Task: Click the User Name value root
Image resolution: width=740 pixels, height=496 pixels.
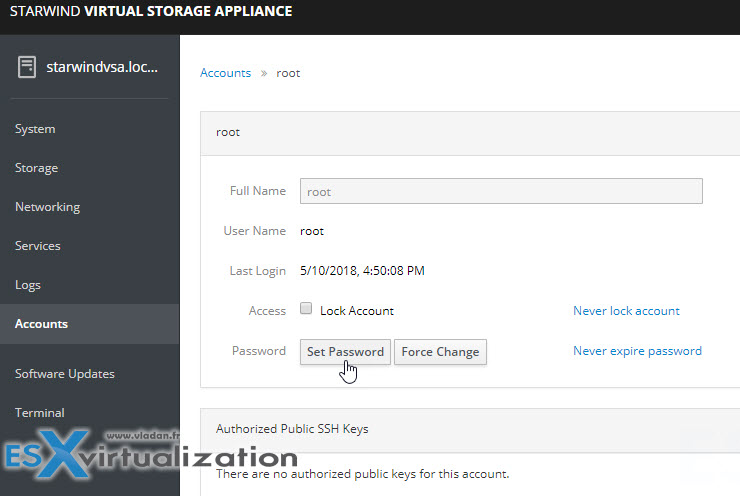Action: pos(312,231)
